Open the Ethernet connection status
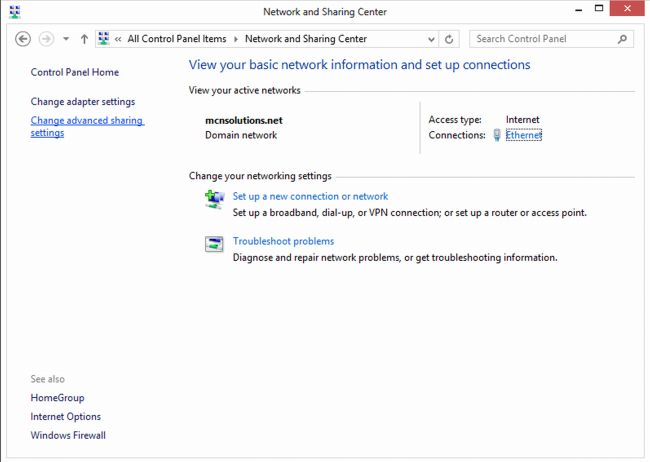The height and width of the screenshot is (462, 650). pos(524,135)
